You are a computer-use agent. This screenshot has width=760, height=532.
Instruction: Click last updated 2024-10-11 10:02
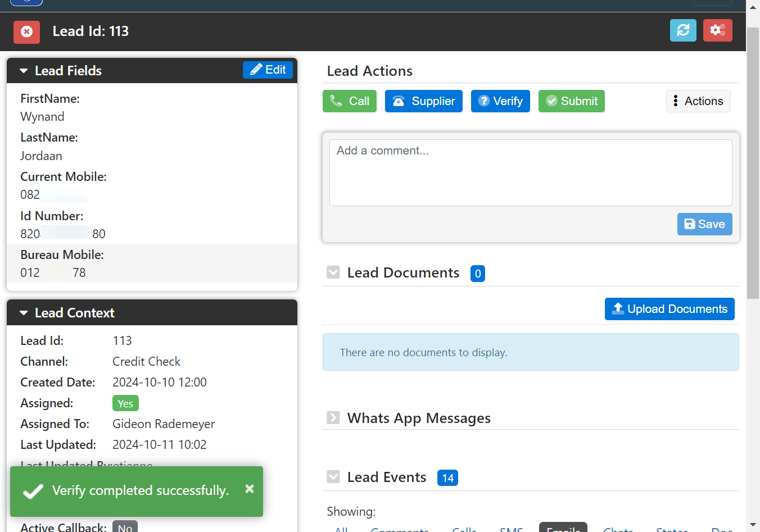(x=160, y=445)
